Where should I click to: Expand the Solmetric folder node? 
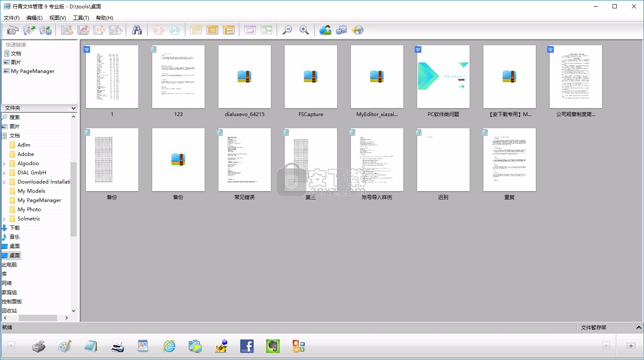point(4,219)
